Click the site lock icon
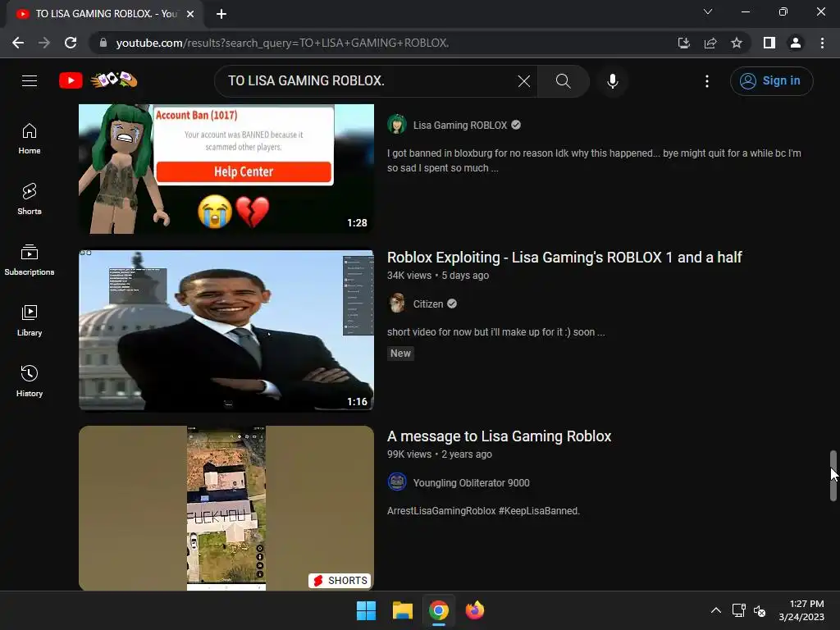The width and height of the screenshot is (840, 630). [x=103, y=43]
